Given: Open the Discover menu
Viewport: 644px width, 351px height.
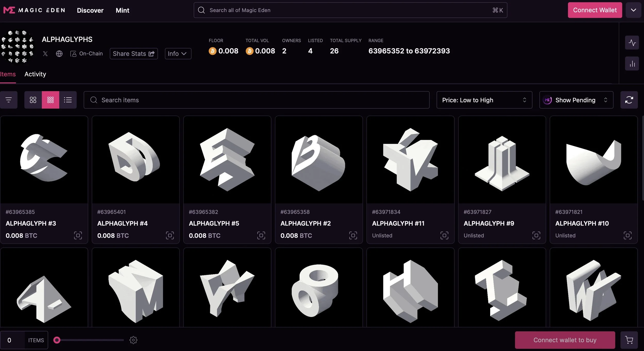Looking at the screenshot, I should (x=90, y=10).
